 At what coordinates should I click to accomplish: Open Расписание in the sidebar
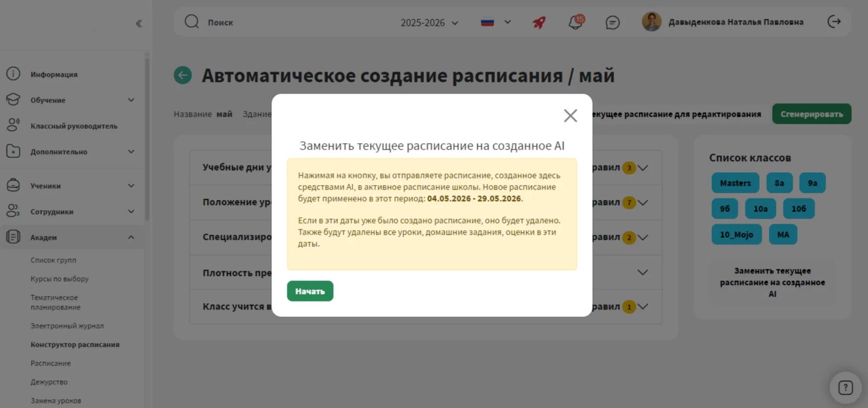point(50,363)
